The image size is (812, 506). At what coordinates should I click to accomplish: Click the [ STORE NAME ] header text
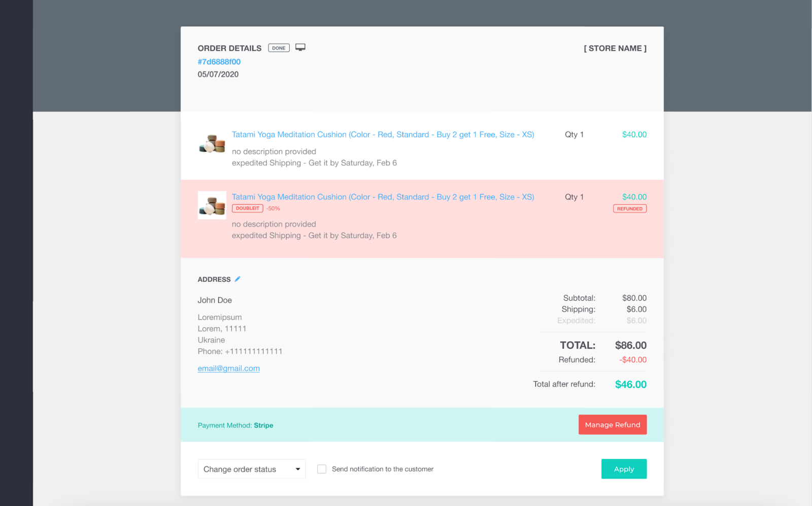click(x=615, y=48)
